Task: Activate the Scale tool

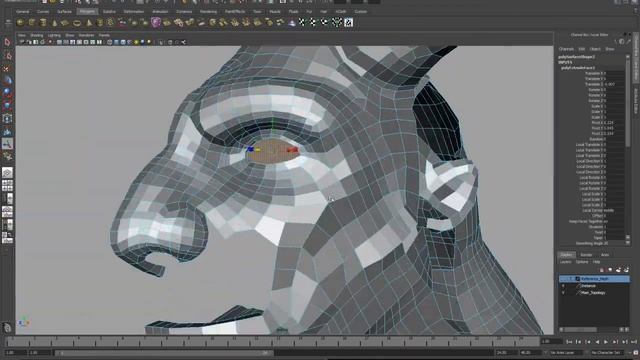Action: tap(7, 106)
